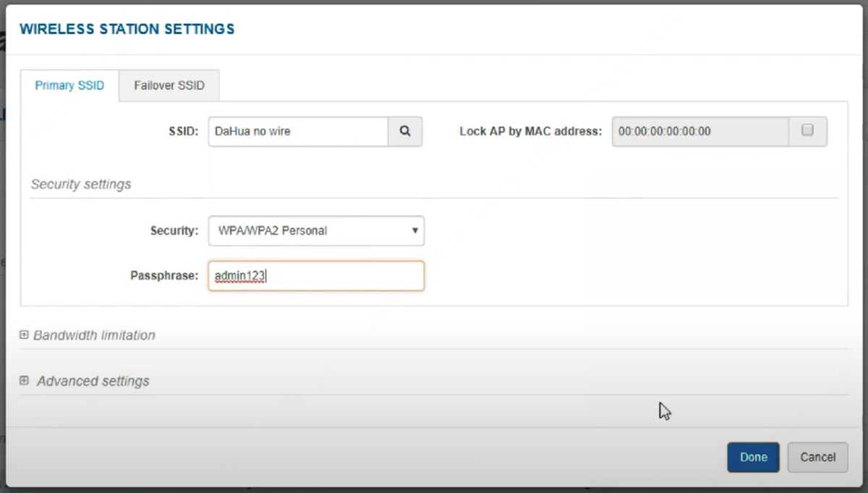Click the "Passphrase:" field label
Image resolution: width=868 pixels, height=493 pixels.
click(164, 276)
